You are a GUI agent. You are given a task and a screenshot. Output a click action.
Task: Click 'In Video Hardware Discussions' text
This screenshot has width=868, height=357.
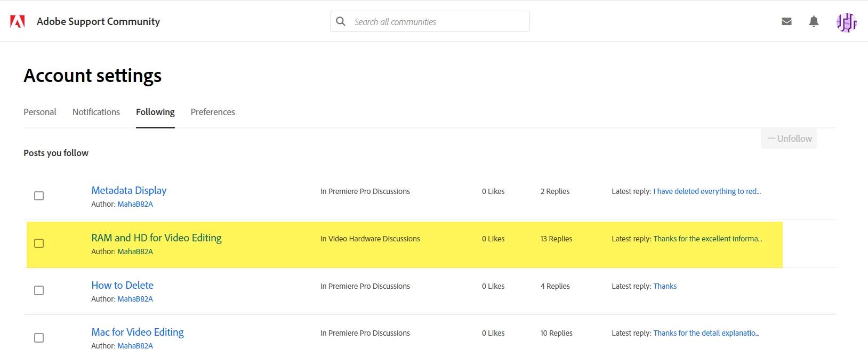pos(370,239)
